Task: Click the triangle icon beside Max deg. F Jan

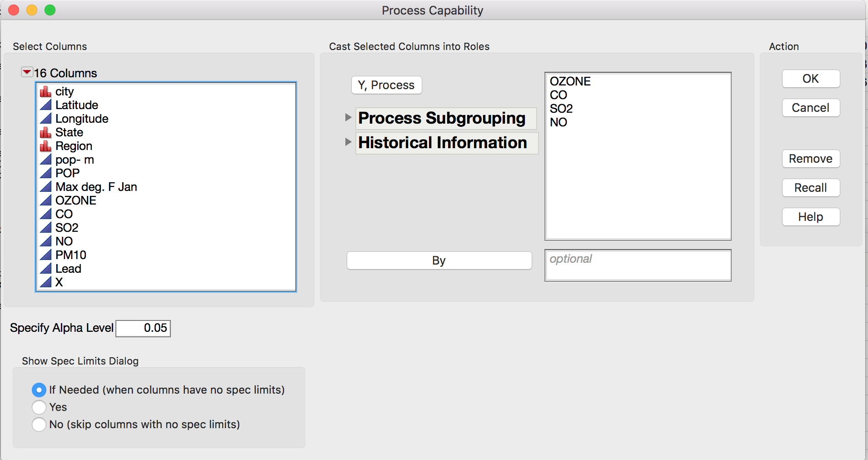Action: click(45, 187)
